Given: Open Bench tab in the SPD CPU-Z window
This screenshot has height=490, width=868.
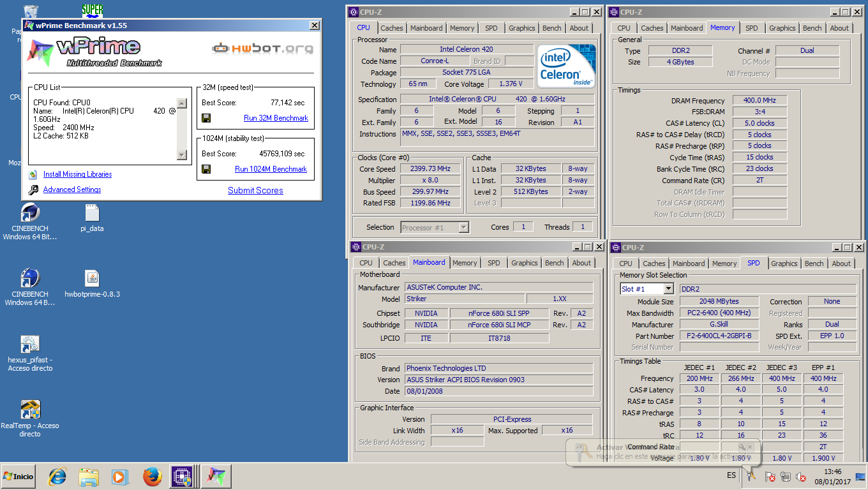Looking at the screenshot, I should pyautogui.click(x=814, y=264).
